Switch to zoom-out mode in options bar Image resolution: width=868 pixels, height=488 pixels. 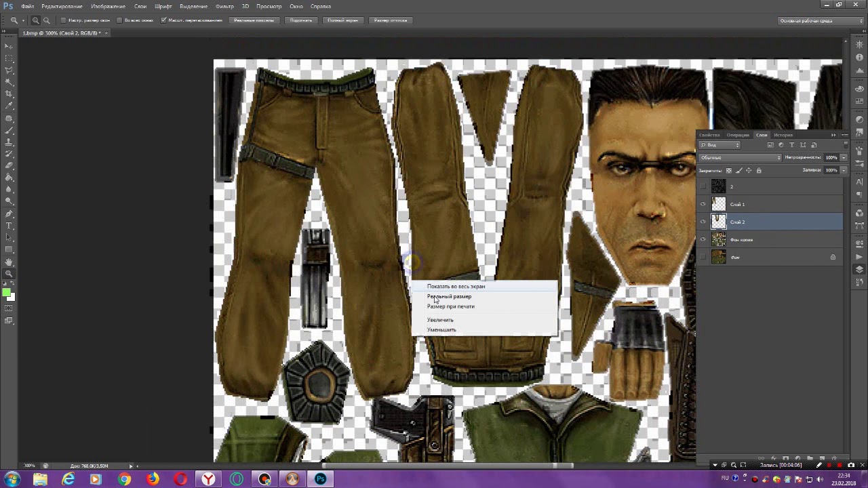pos(46,20)
